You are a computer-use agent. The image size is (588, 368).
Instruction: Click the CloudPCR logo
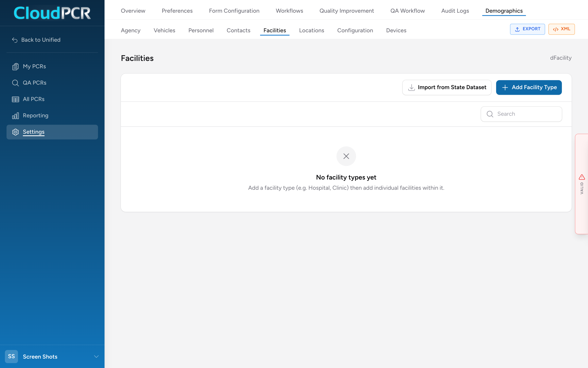pyautogui.click(x=52, y=13)
